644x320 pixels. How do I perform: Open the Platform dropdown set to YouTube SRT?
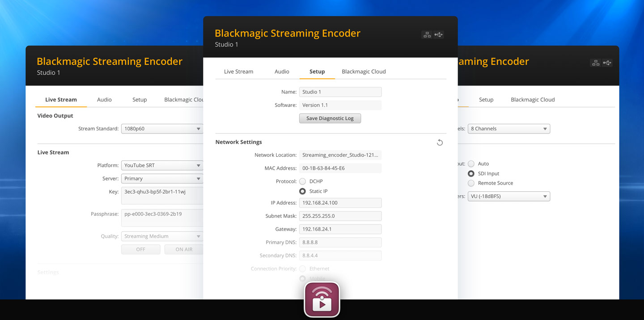pyautogui.click(x=162, y=165)
